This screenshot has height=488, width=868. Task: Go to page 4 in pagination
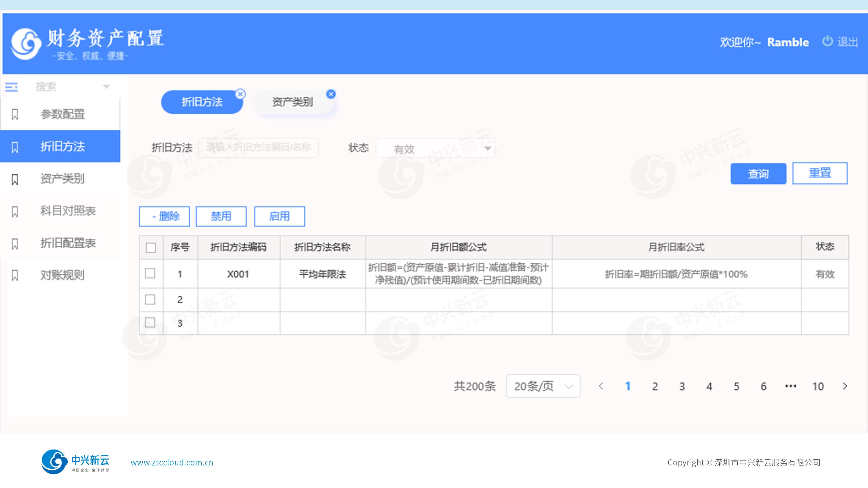click(709, 386)
